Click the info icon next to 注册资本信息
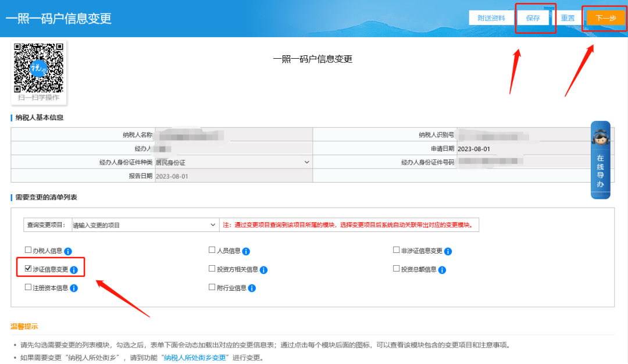The height and width of the screenshot is (364, 628). click(x=73, y=287)
